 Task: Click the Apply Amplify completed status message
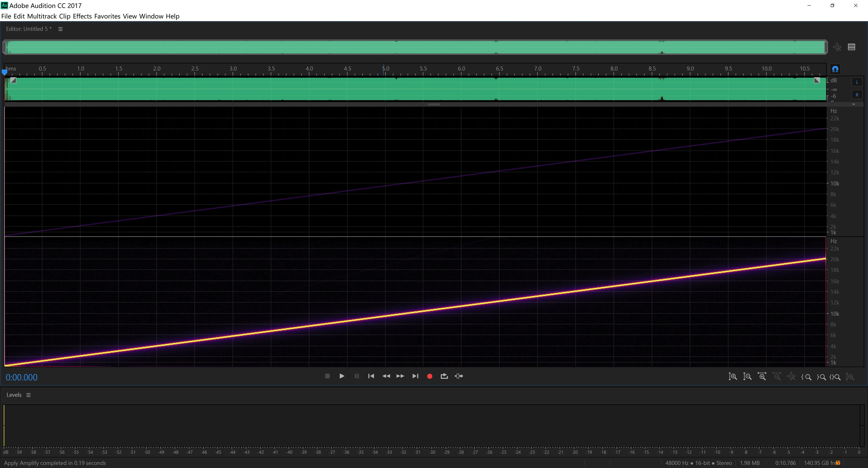pyautogui.click(x=55, y=463)
